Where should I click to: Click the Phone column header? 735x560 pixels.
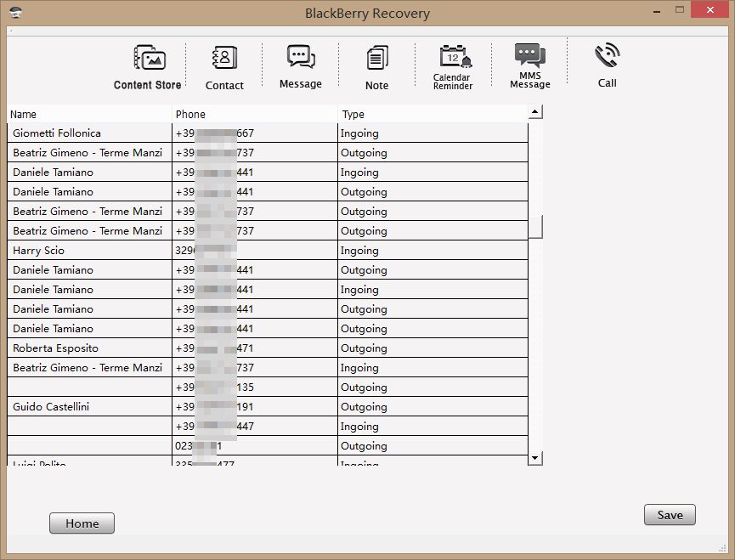pos(255,114)
